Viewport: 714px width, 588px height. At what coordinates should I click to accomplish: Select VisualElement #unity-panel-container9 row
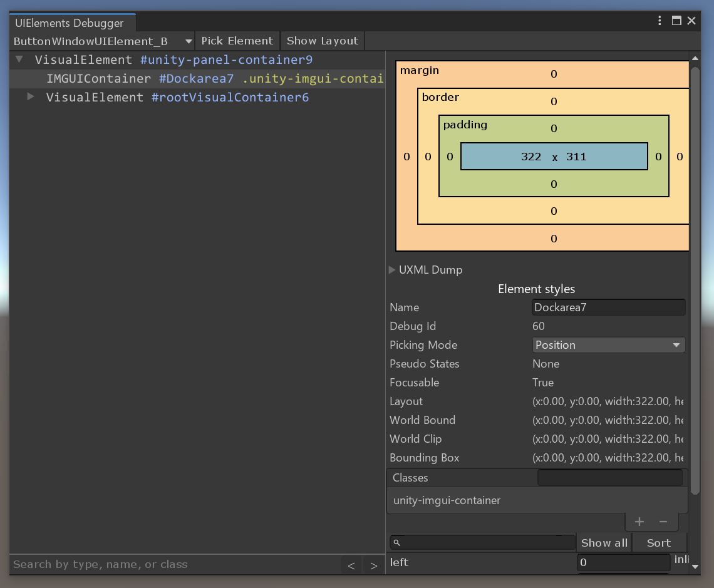(x=197, y=59)
